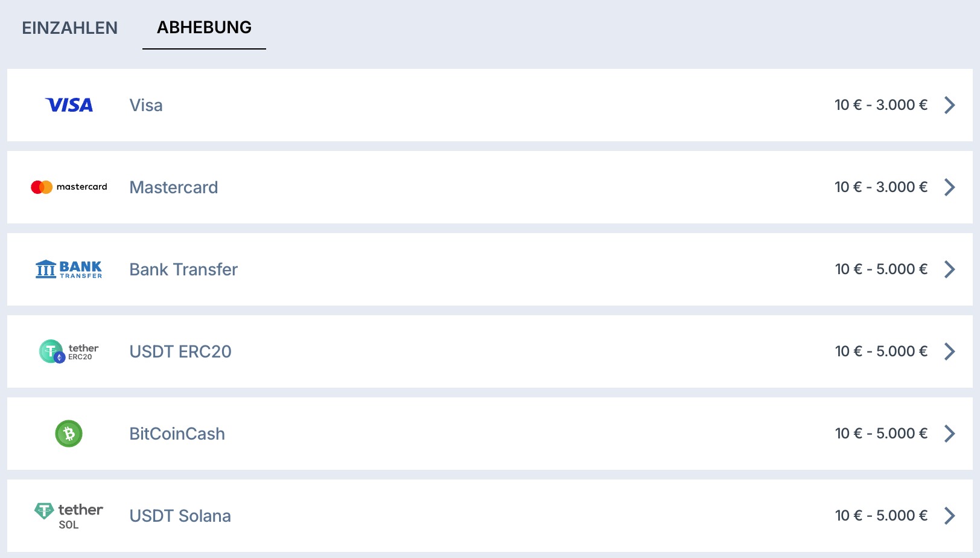
Task: Choose the Visa withdrawal method label
Action: 146,105
